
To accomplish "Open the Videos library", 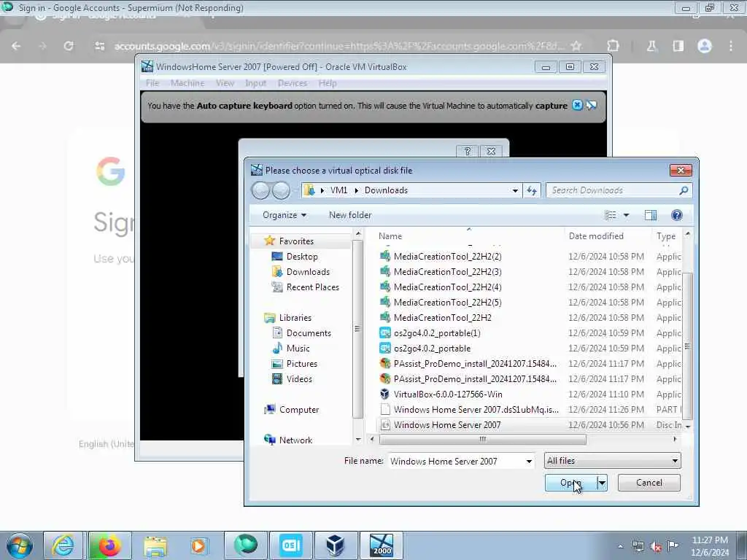I will point(299,379).
